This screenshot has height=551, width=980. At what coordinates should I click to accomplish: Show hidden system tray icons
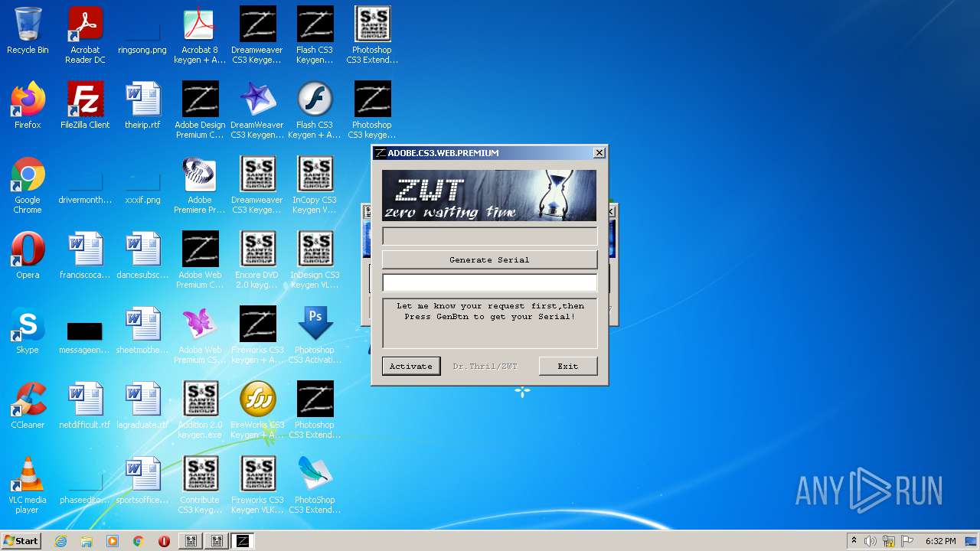coord(854,541)
